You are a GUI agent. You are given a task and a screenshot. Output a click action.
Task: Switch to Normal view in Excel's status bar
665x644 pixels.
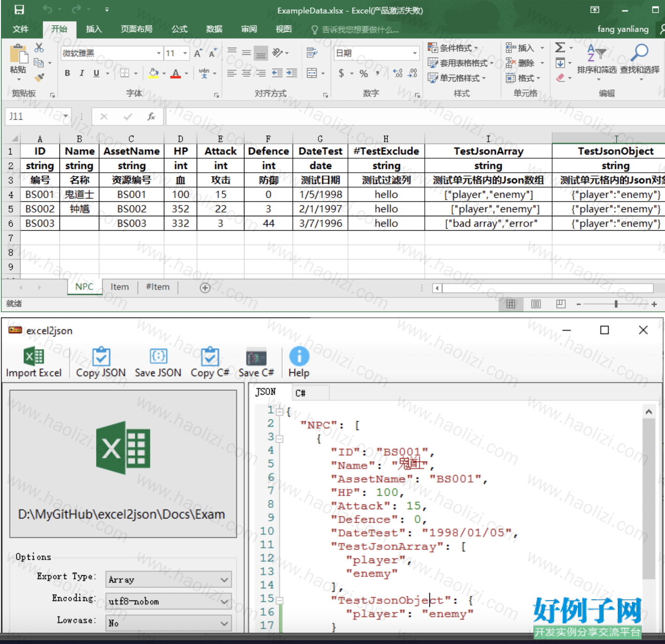(x=511, y=304)
